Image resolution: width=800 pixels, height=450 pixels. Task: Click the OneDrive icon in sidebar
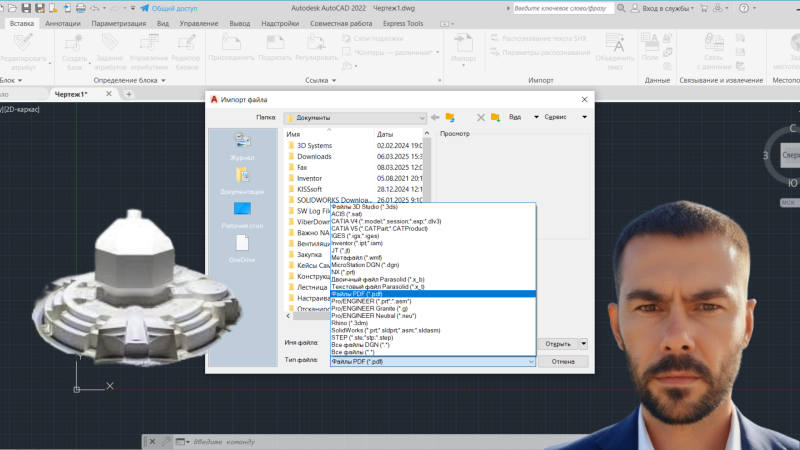click(x=242, y=244)
